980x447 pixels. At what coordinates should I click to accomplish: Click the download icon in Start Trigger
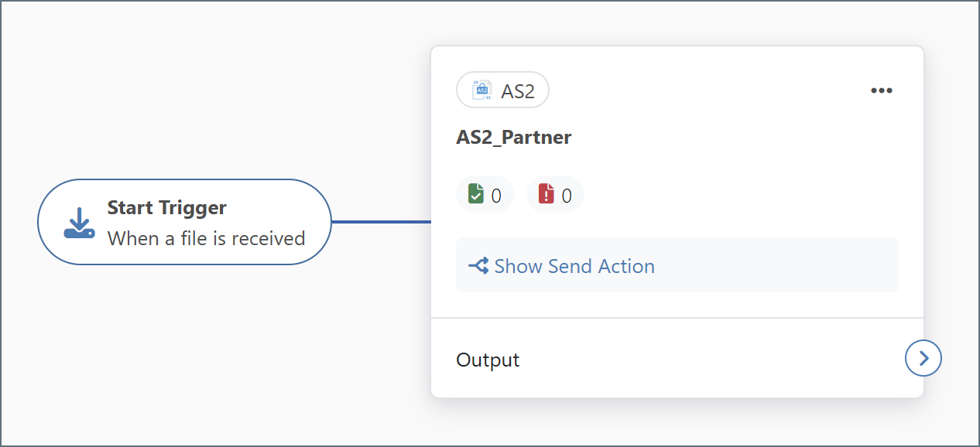pos(79,223)
